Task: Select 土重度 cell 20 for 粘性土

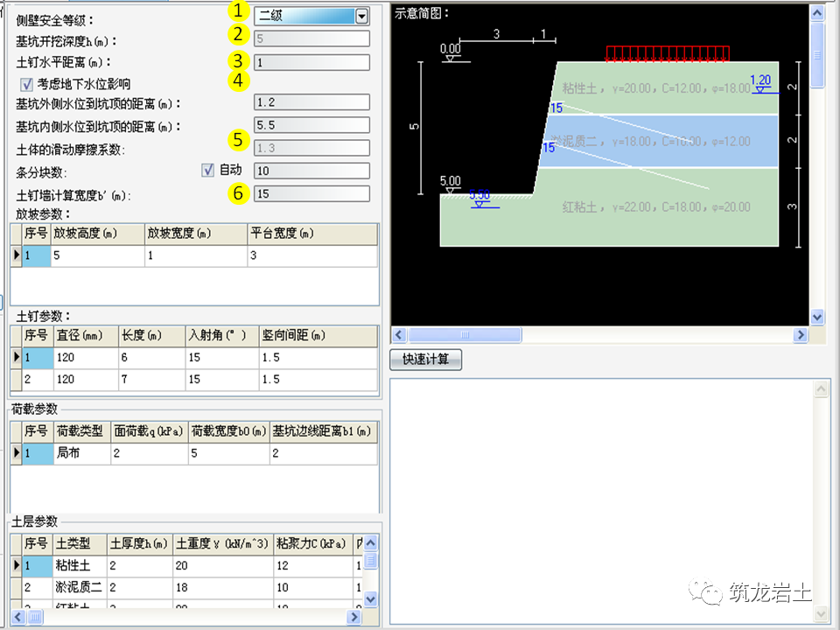Action: (223, 566)
